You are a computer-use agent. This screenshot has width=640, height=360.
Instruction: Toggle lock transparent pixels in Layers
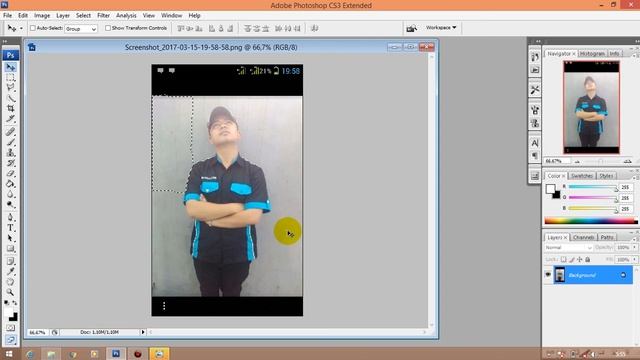click(564, 260)
